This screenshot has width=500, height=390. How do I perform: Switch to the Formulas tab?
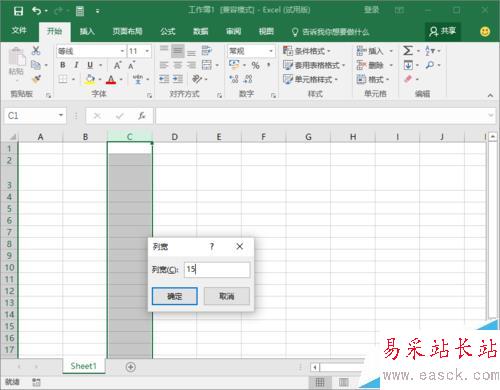point(168,32)
